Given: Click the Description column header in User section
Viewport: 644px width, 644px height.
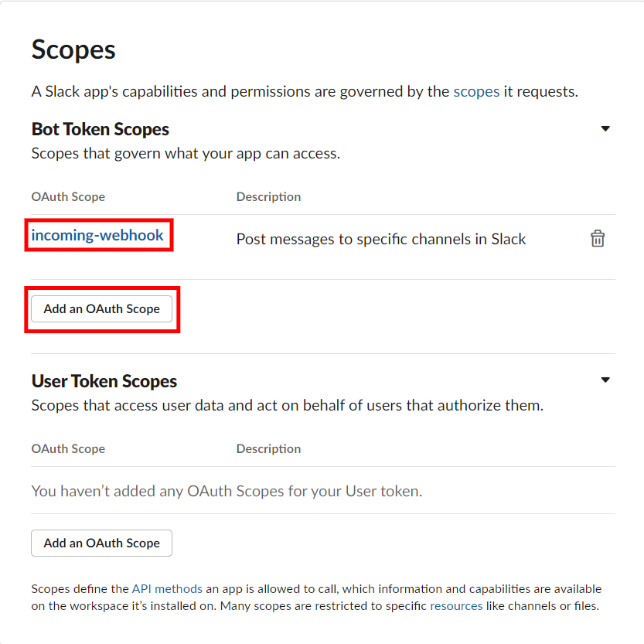Looking at the screenshot, I should 268,449.
